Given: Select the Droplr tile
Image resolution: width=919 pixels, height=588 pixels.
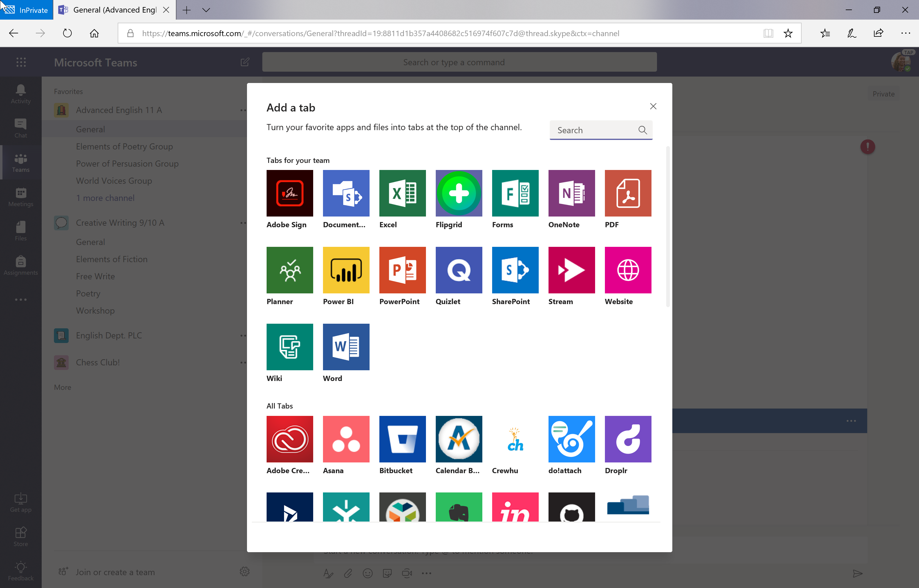Looking at the screenshot, I should 628,439.
